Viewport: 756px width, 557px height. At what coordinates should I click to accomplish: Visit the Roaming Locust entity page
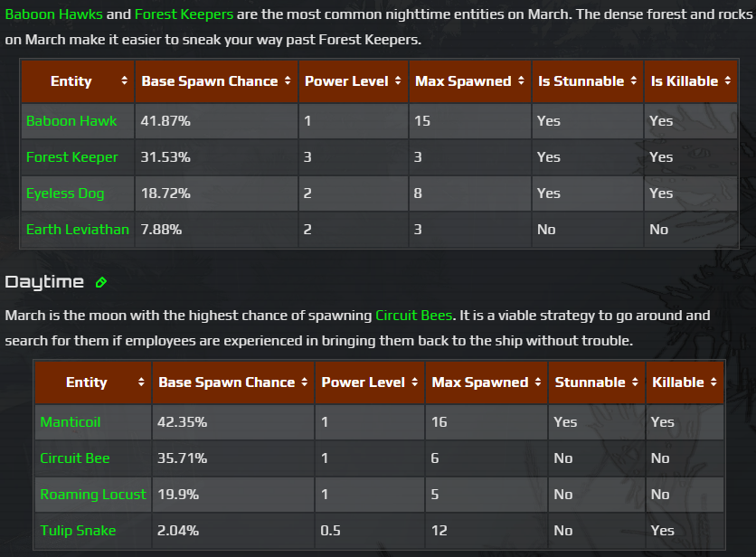(x=93, y=495)
